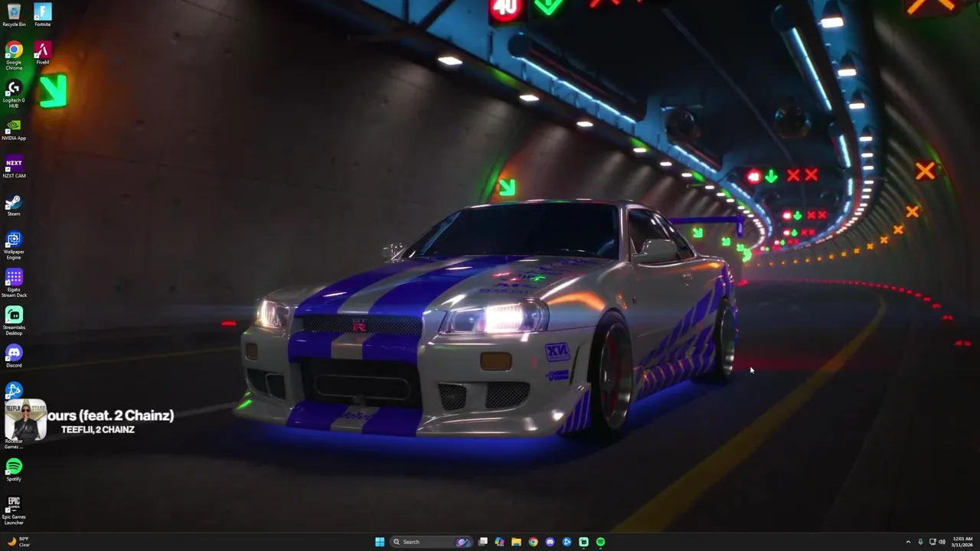Launch NZXT CAM from desktop
The height and width of the screenshot is (551, 980).
pos(14,167)
